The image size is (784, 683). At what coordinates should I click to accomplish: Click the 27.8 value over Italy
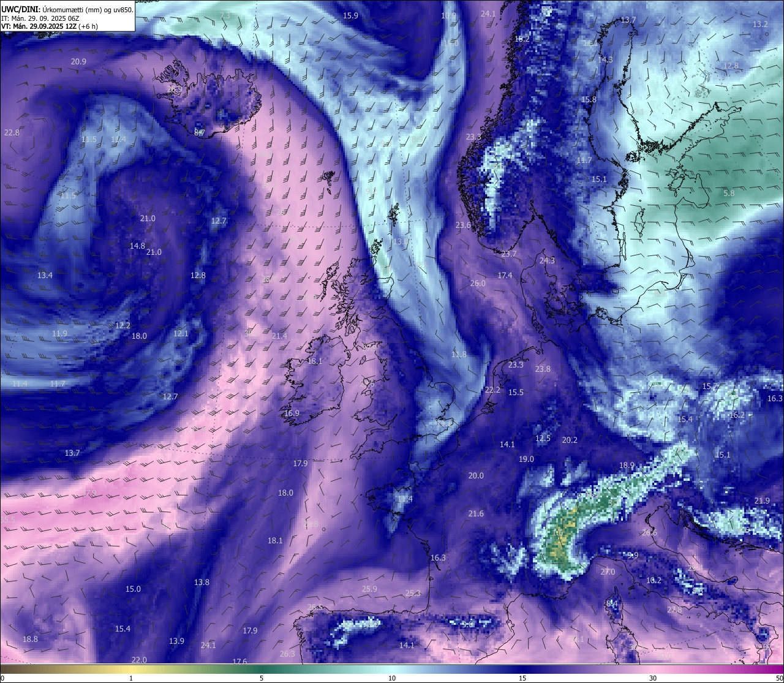pyautogui.click(x=674, y=610)
